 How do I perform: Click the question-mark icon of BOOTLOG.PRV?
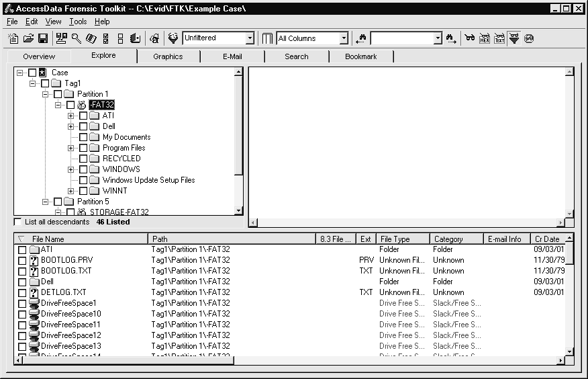pos(34,261)
